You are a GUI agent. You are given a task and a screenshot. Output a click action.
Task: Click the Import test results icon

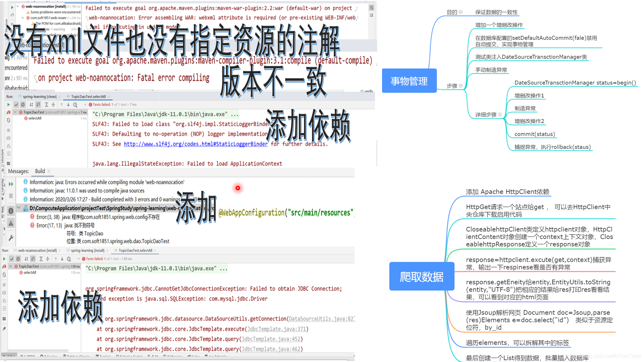click(x=8, y=153)
